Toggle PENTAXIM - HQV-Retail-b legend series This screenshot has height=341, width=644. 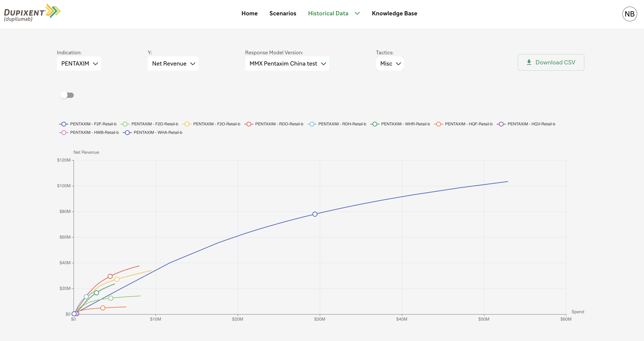(526, 124)
